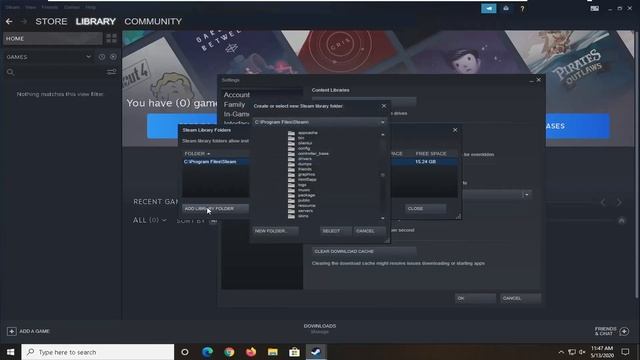Open the notifications inbox icon in header
Image resolution: width=640 pixels, height=360 pixels.
pos(506,8)
